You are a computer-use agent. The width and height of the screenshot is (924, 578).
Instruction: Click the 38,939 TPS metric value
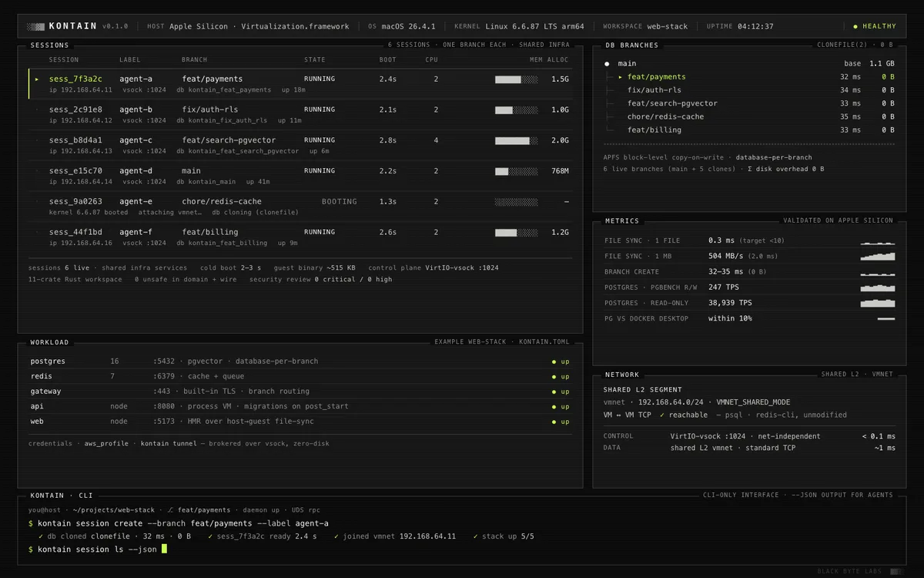tap(730, 303)
